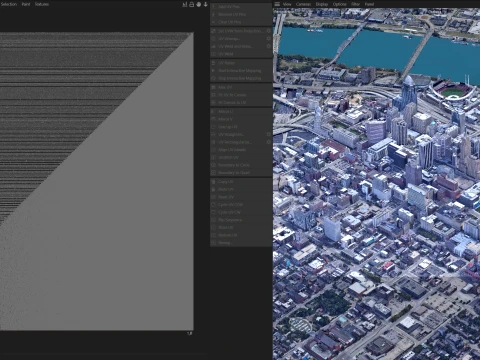480x360 pixels.
Task: Open the viewport hamburger menu icon
Action: coord(277,4)
